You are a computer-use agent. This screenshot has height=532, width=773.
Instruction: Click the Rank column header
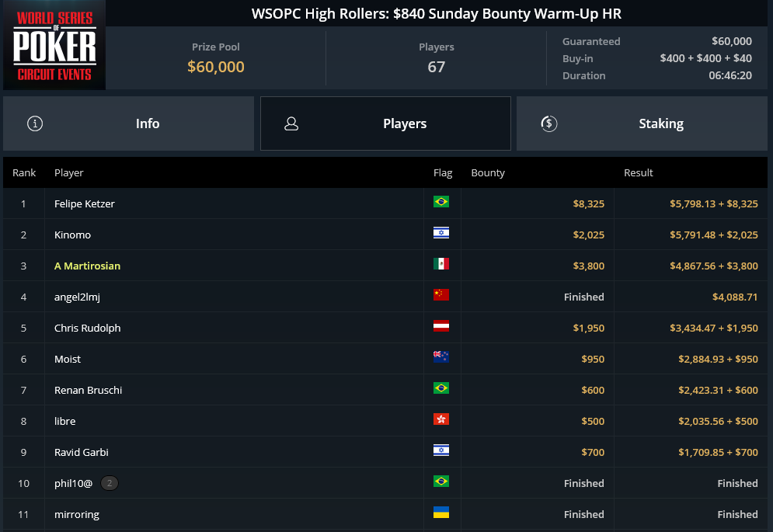[x=24, y=172]
